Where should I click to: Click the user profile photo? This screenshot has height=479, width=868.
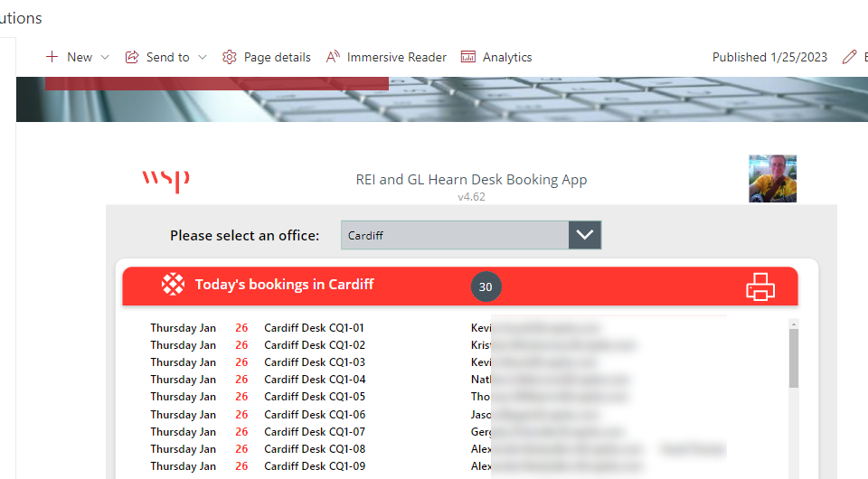tap(773, 179)
